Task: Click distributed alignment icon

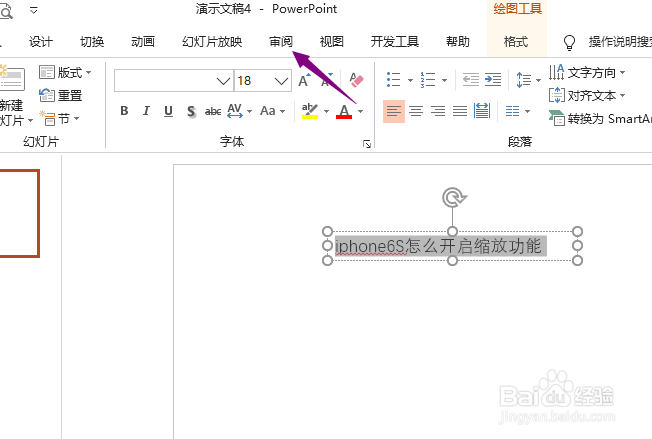Action: tap(482, 111)
